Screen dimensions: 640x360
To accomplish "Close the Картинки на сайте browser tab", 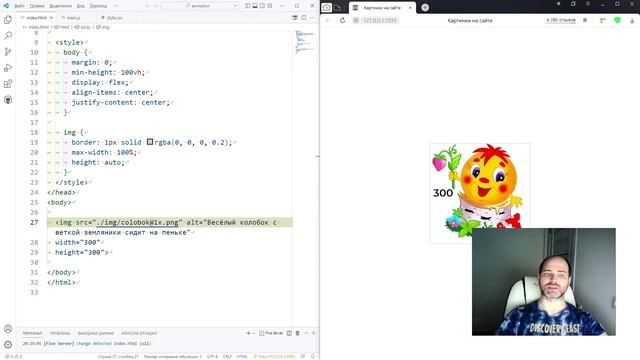I will click(410, 8).
